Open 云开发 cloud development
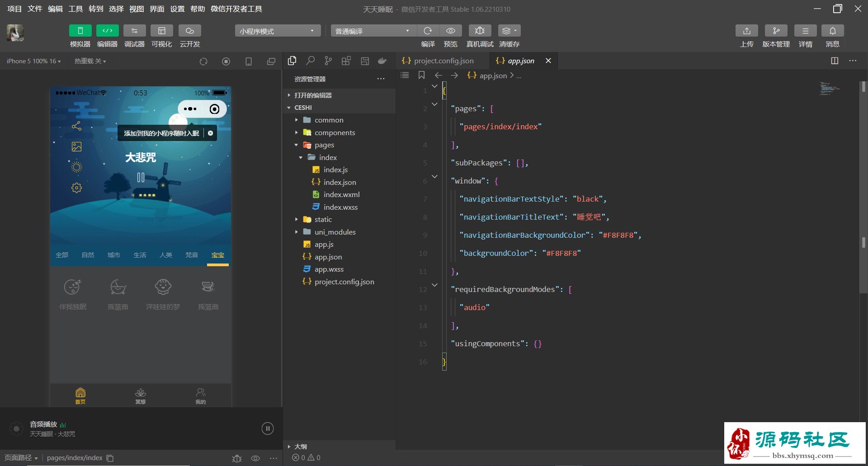The width and height of the screenshot is (868, 466). coord(189,31)
